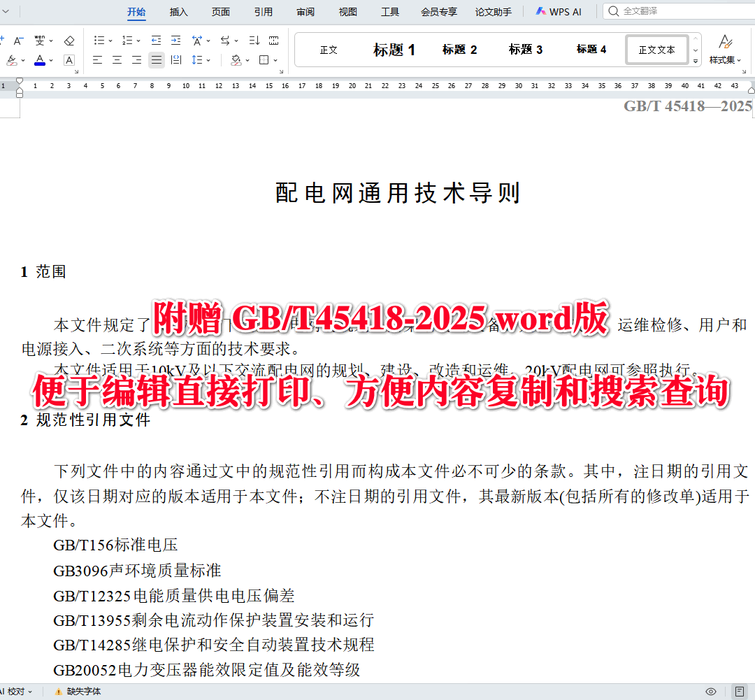Toggle show/hide paragraph marks icon
This screenshot has width=755, height=700.
click(x=274, y=41)
